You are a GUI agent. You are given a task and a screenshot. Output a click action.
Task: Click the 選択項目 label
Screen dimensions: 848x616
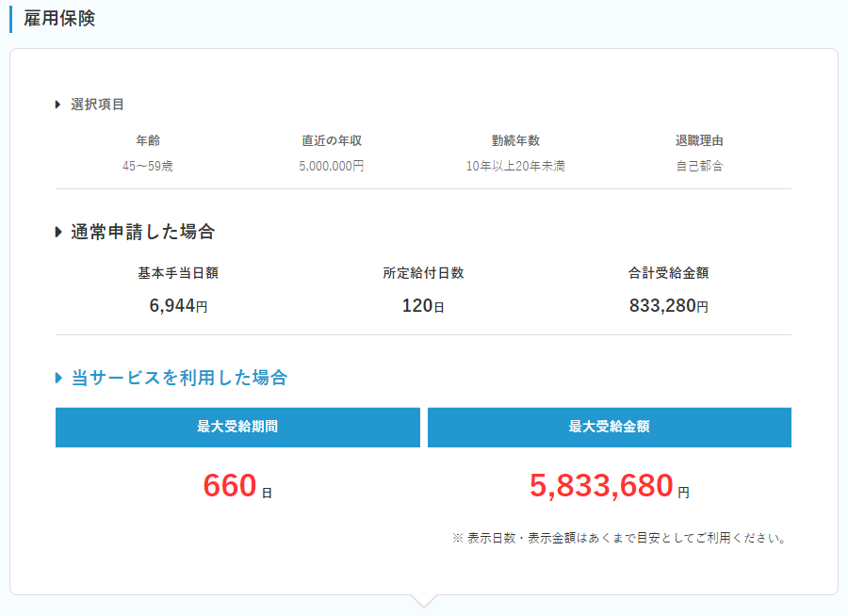tap(97, 105)
